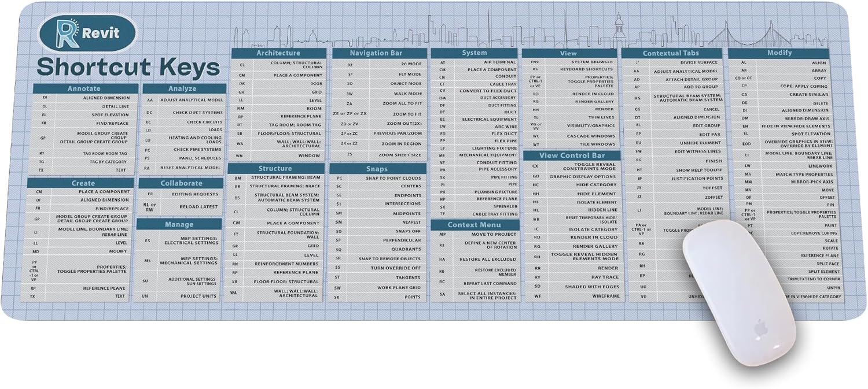Open the Architecture section header
Image resolution: width=868 pixels, height=389 pixels.
coord(278,53)
